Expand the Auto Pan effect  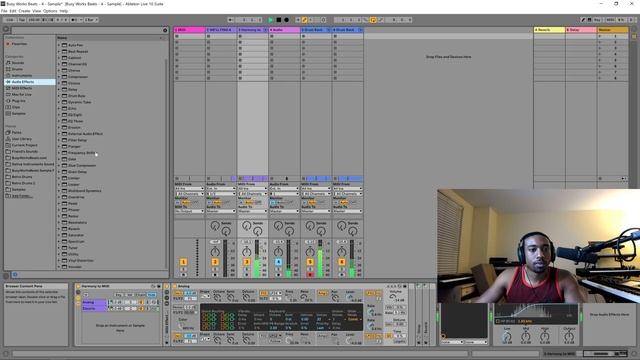coord(59,45)
